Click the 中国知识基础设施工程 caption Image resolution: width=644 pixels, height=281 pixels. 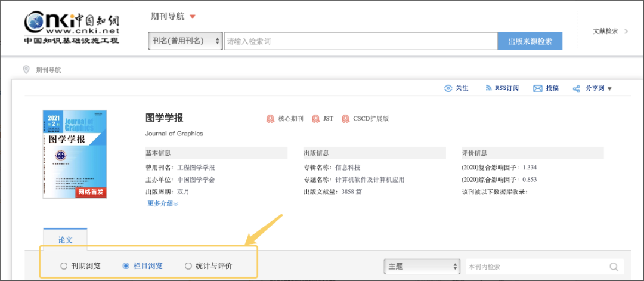coord(72,41)
